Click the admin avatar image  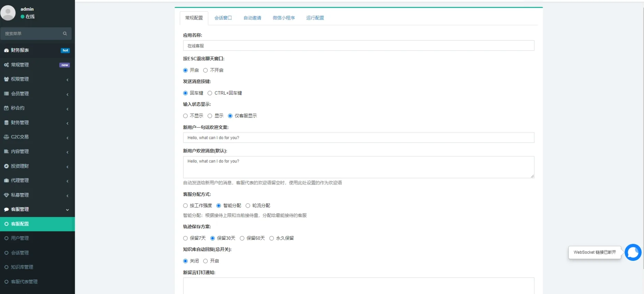[x=8, y=13]
